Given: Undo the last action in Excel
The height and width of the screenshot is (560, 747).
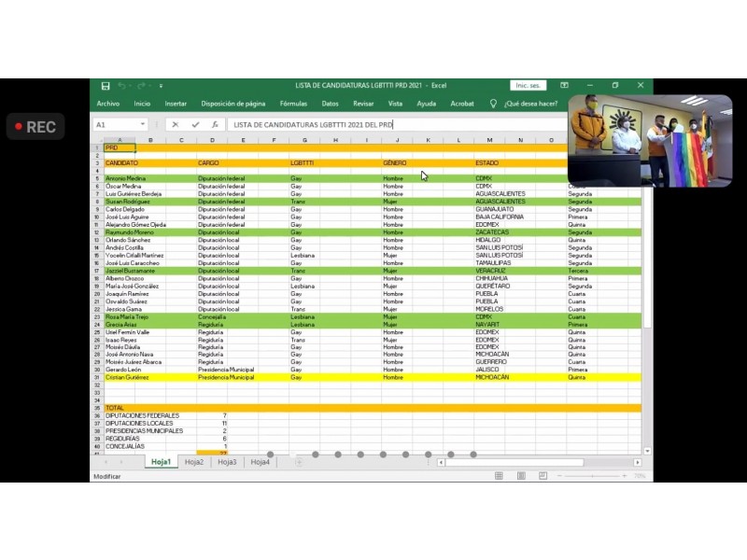Looking at the screenshot, I should (122, 86).
